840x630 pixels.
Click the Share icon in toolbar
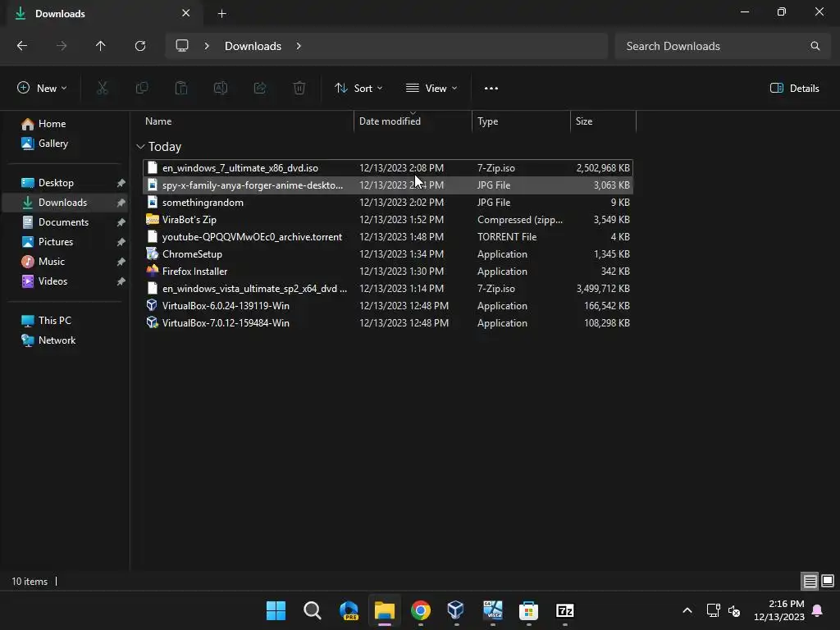(x=260, y=89)
